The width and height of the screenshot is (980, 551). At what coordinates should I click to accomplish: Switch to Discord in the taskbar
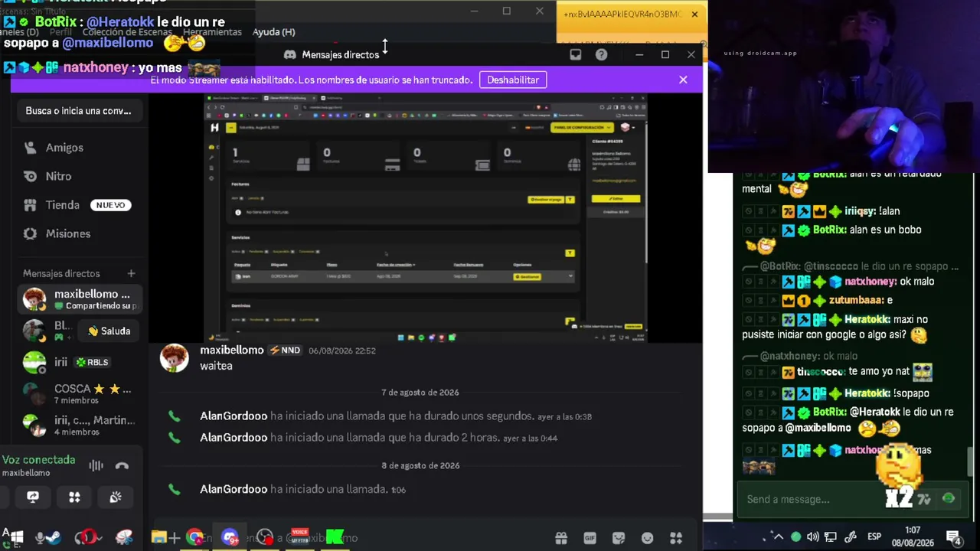coord(230,537)
